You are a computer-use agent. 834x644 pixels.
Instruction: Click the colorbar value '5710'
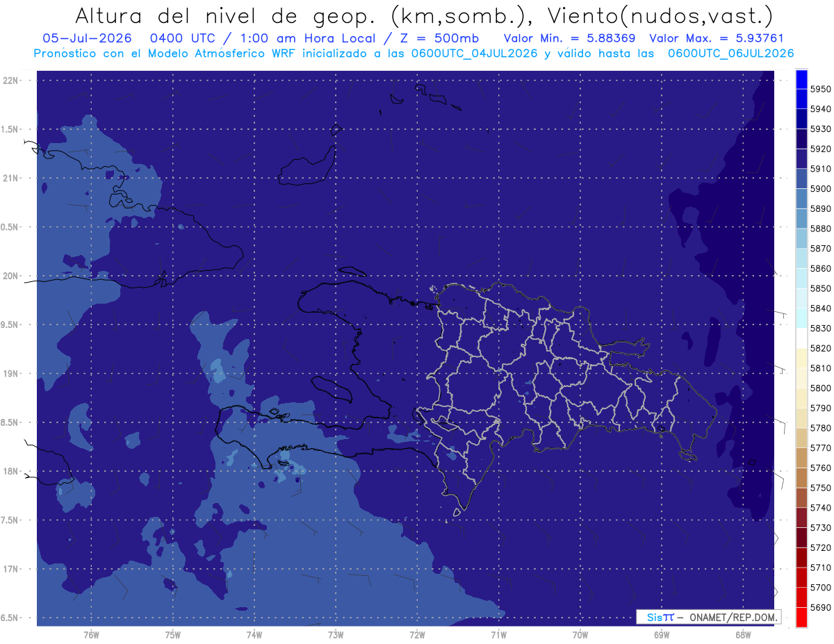pyautogui.click(x=820, y=568)
